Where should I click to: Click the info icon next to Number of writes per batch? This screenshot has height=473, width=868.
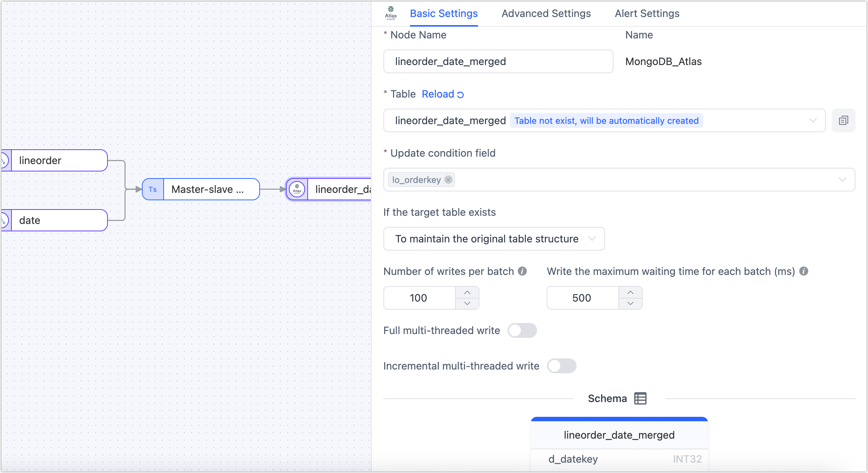(522, 271)
